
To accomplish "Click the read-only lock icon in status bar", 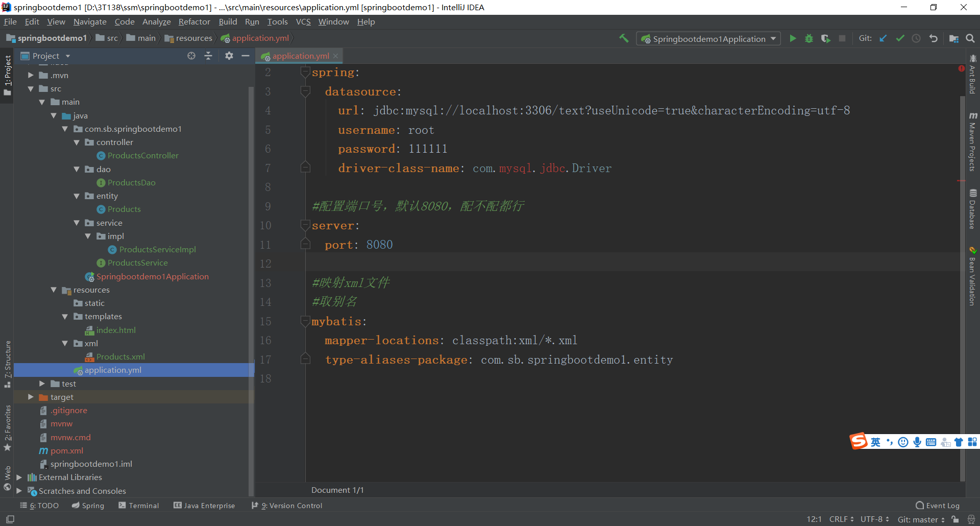I will 955,519.
